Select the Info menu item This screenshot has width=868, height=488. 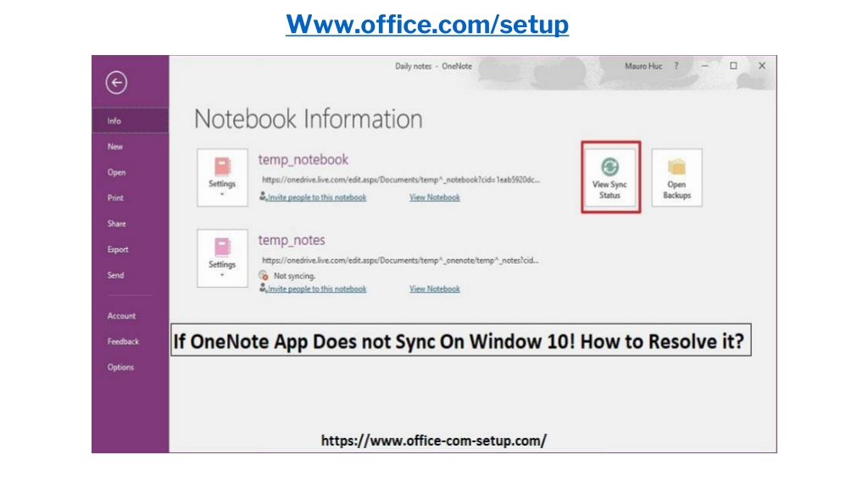click(x=130, y=120)
